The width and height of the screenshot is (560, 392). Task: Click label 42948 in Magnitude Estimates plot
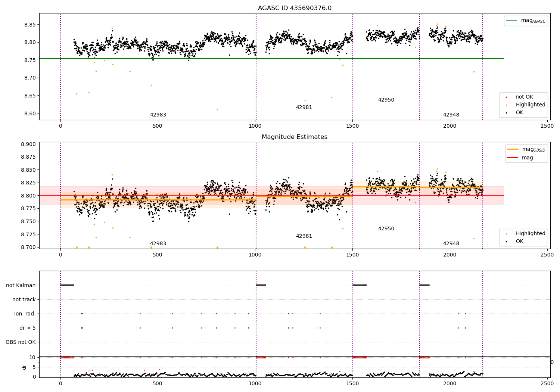pyautogui.click(x=451, y=244)
